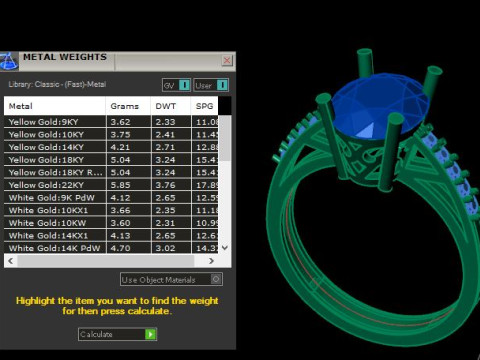Select the White Gold:10KW row
The width and height of the screenshot is (480, 360).
point(111,223)
